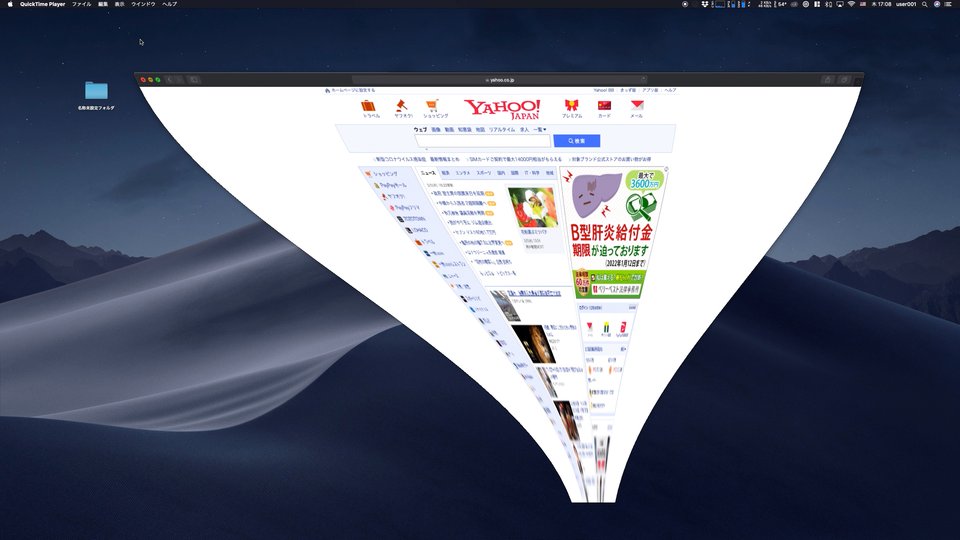Screen dimensions: 960x540
Task: Open the Wi-Fi status menu
Action: 851,4
